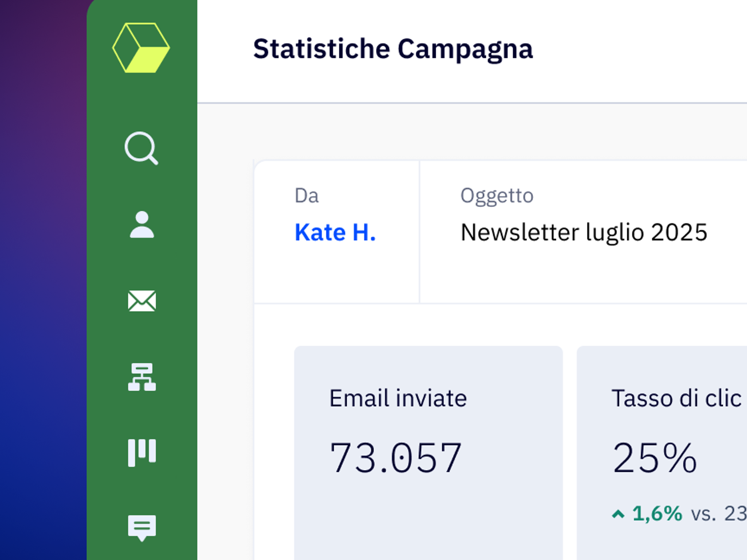Screen dimensions: 747x560
Task: Click the green up-arrow trend icon
Action: 618,514
